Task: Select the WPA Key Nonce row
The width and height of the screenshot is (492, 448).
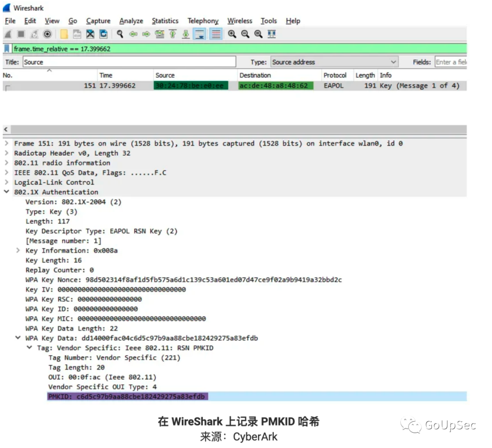Action: [x=184, y=280]
